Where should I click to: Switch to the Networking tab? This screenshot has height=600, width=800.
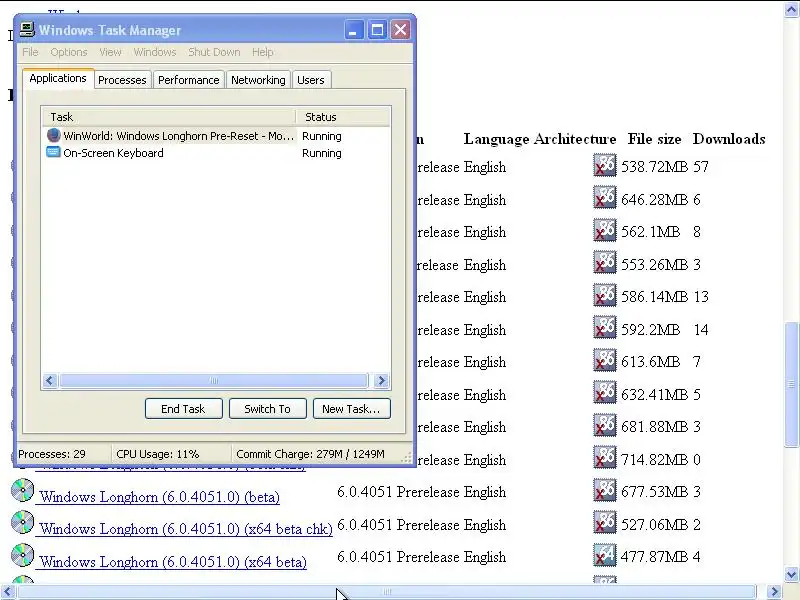click(x=258, y=80)
